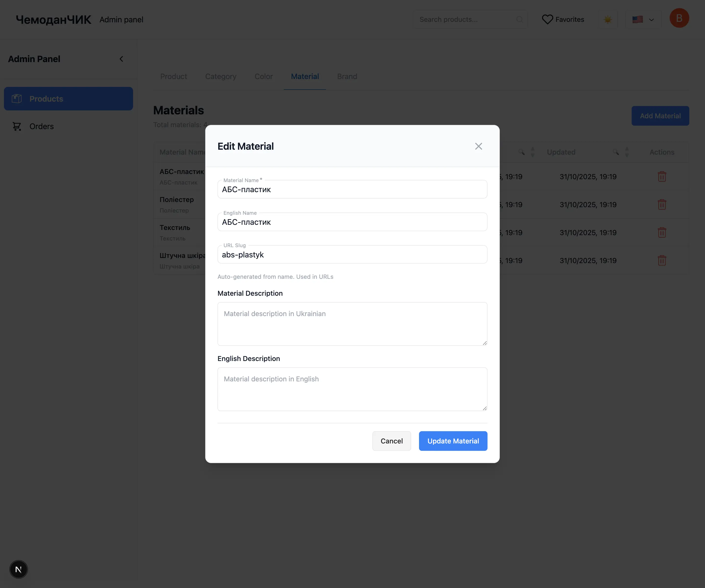Screen dimensions: 705x588
Task: Delete the Штучна шкіра row with trash icon
Action: coord(662,260)
